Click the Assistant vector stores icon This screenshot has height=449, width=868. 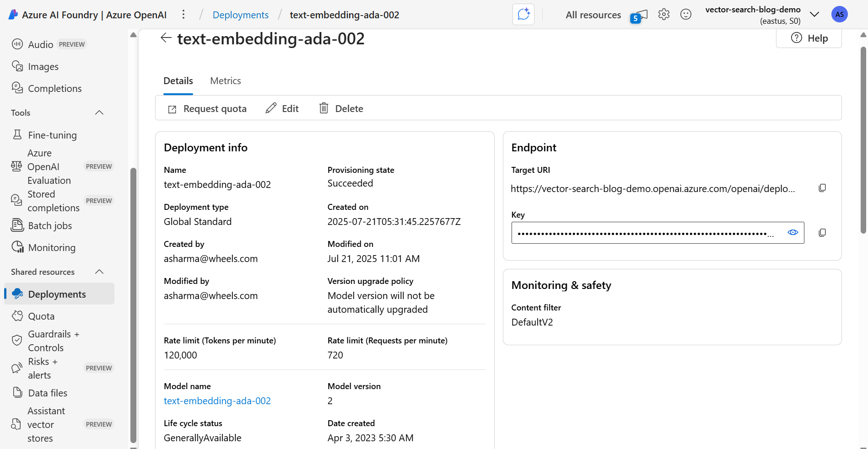tap(16, 424)
